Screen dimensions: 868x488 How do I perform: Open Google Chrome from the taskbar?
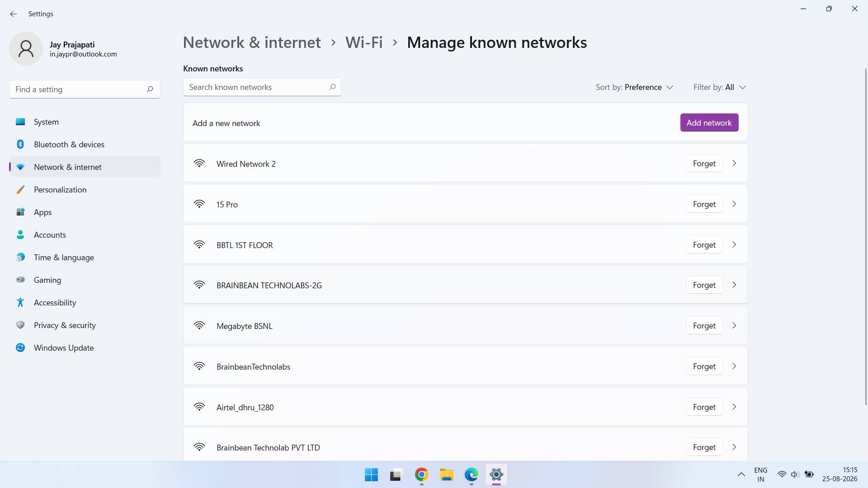421,474
